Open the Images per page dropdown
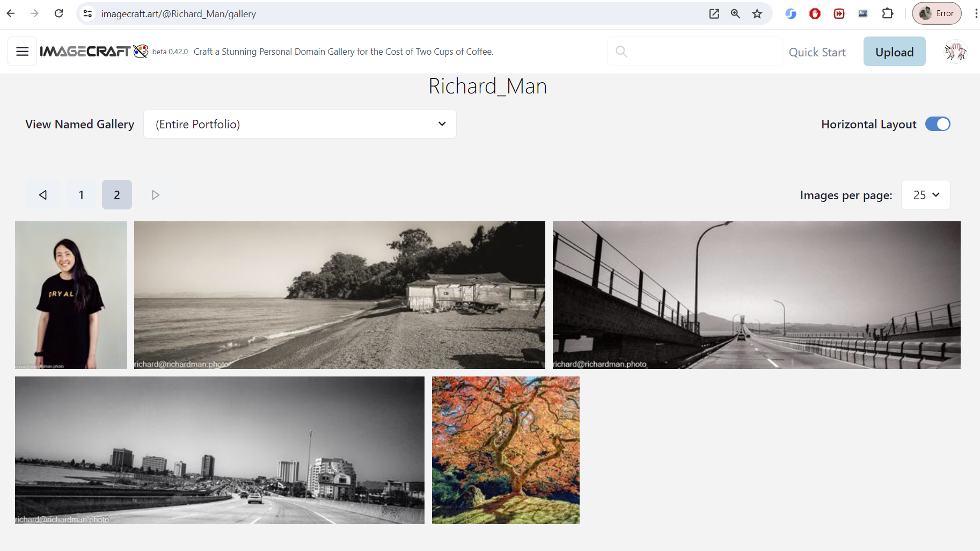Viewport: 980px width, 551px height. click(926, 195)
